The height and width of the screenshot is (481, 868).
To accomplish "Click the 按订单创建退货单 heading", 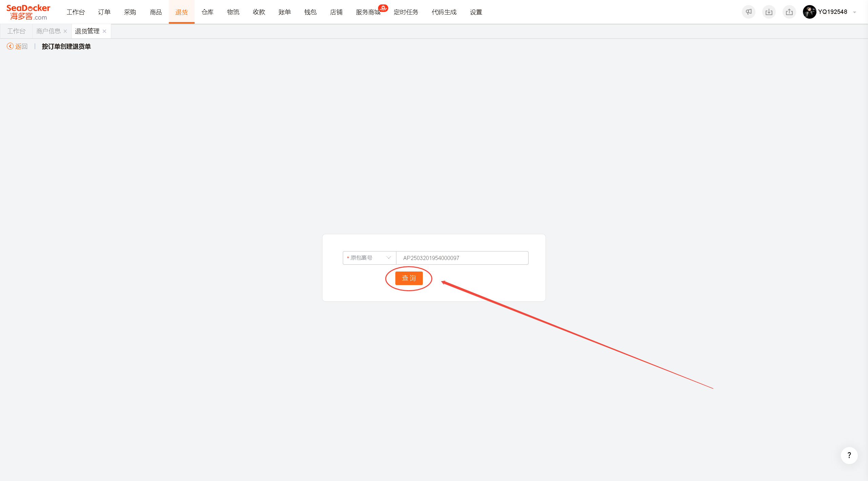I will point(66,46).
